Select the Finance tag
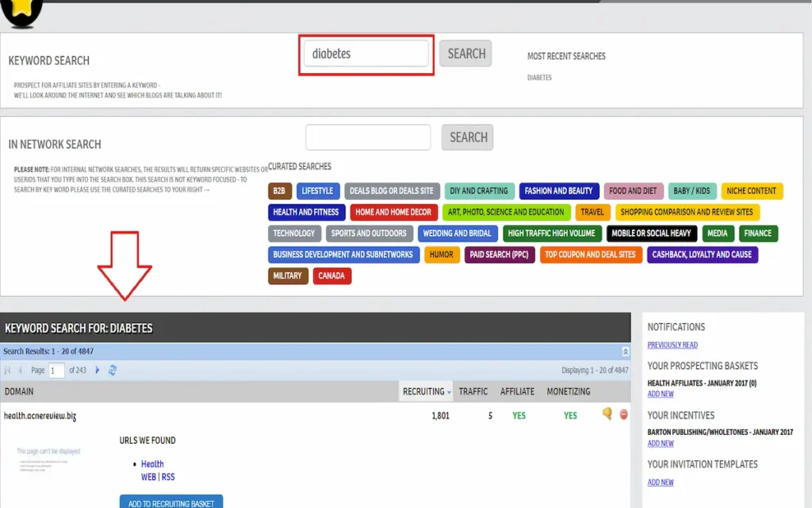The image size is (812, 508). pyautogui.click(x=758, y=233)
